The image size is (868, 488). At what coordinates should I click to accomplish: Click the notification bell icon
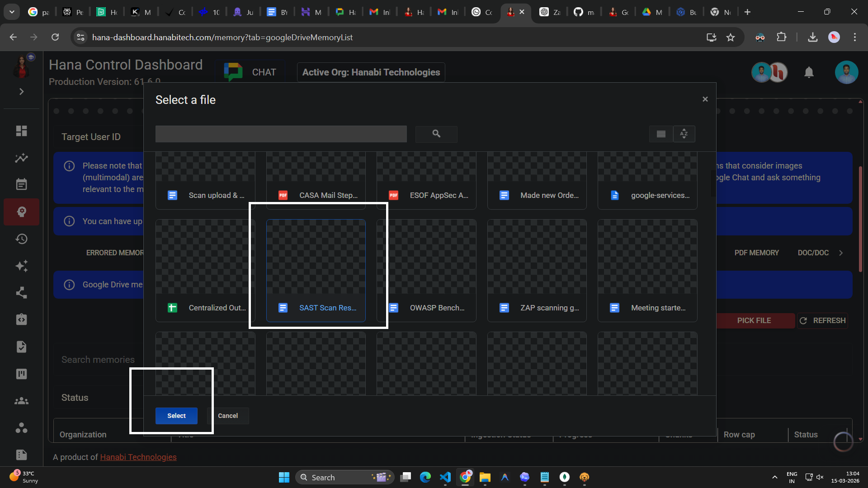tap(809, 72)
